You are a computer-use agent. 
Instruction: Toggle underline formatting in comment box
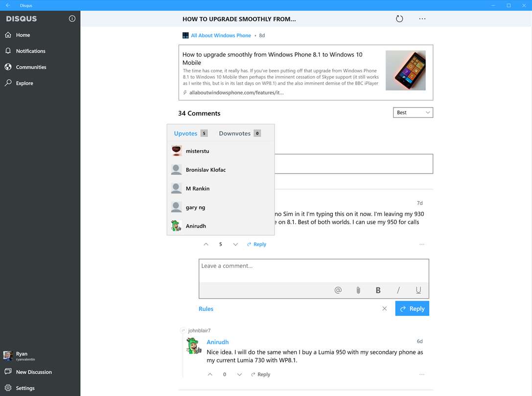(x=418, y=290)
